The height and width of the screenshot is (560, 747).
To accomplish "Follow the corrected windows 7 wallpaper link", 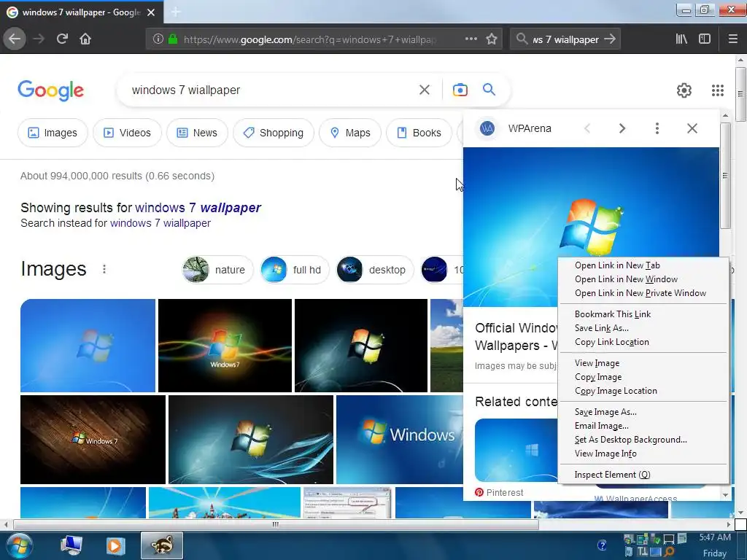I will 198,208.
